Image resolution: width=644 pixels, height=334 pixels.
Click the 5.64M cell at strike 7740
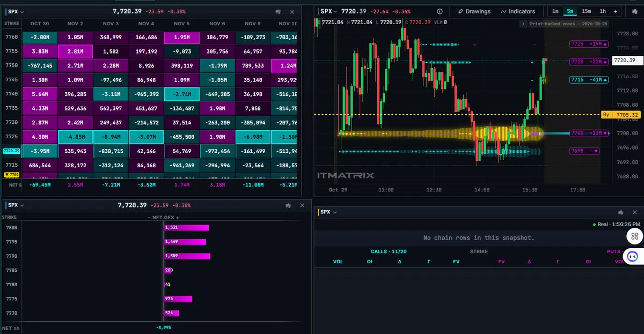[x=39, y=94]
